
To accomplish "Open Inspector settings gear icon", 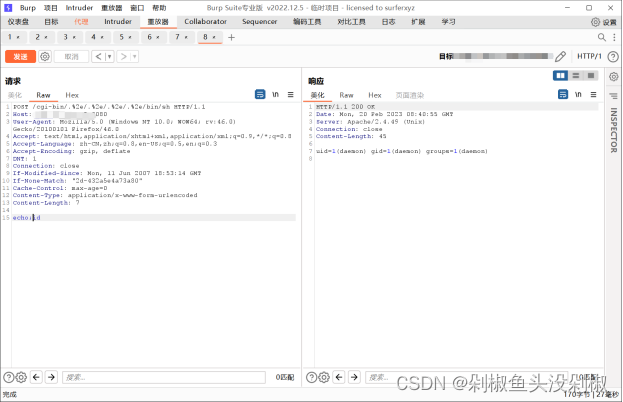I will [613, 77].
